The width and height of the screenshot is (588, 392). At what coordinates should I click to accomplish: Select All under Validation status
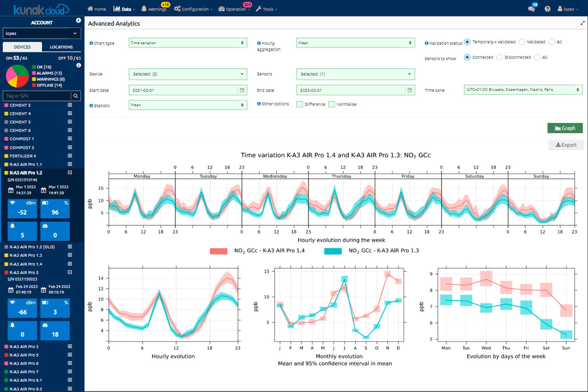(552, 42)
